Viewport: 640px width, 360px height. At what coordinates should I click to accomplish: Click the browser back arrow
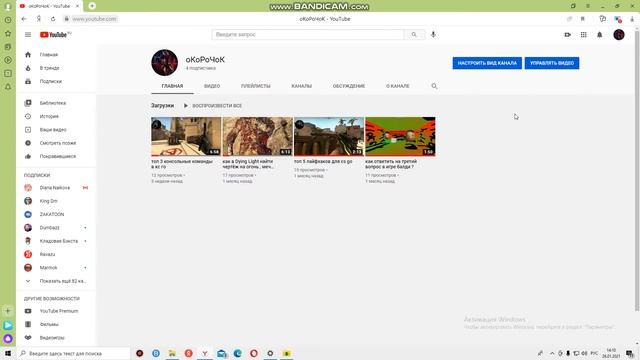pos(24,19)
